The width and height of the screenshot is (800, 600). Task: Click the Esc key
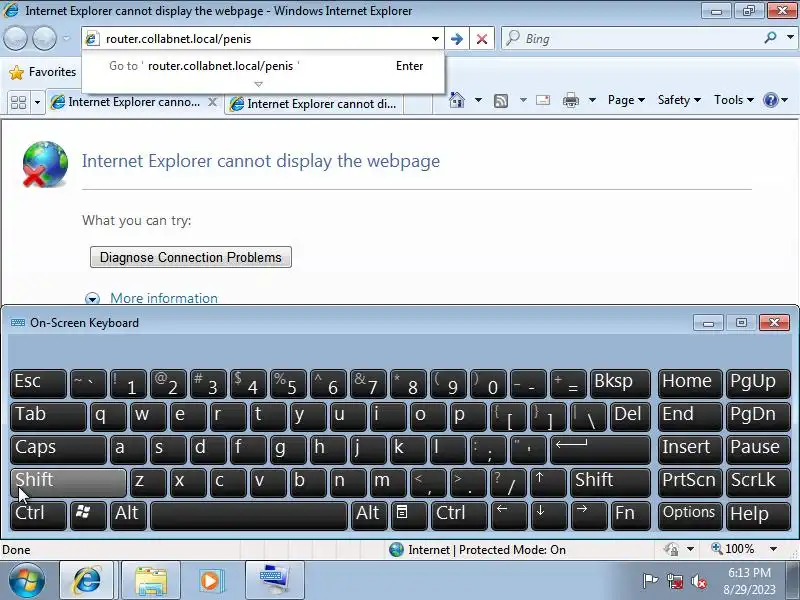38,384
